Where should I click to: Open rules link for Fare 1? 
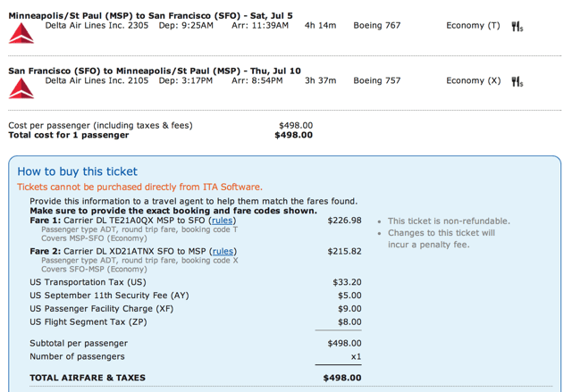223,221
